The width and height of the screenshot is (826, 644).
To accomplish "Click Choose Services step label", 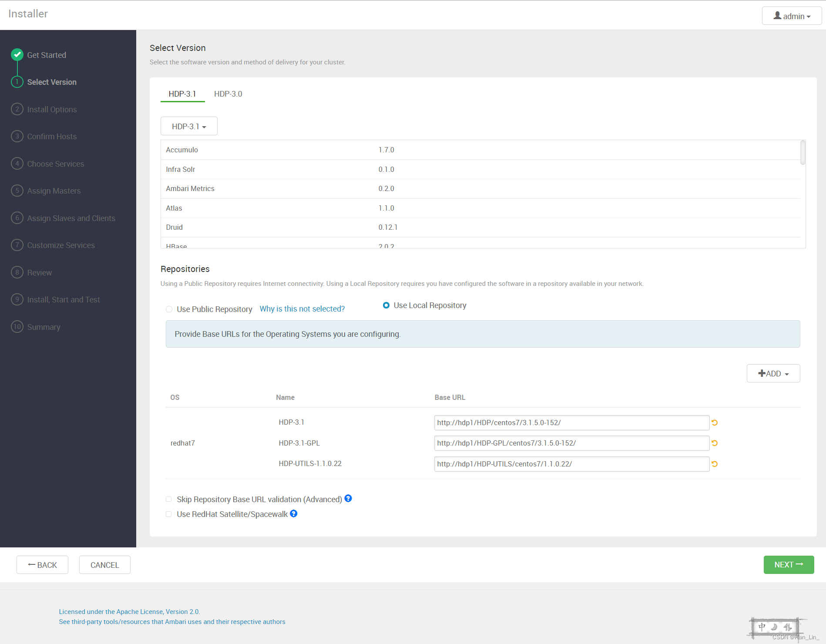I will (56, 164).
